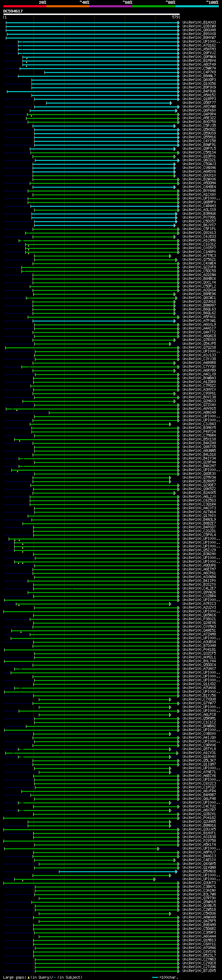This screenshot has height=980, width=222.
Task: Open hit UniRef100_B9HYW7
Action: [x=199, y=38]
